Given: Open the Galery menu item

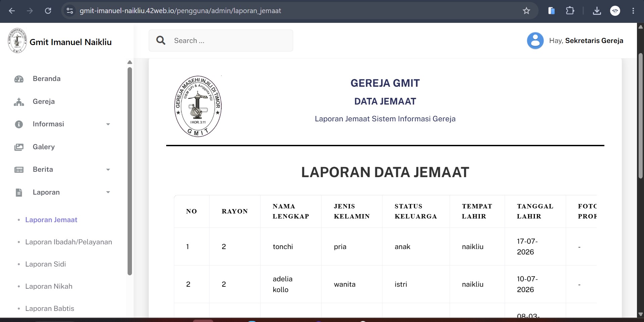Looking at the screenshot, I should click(44, 147).
